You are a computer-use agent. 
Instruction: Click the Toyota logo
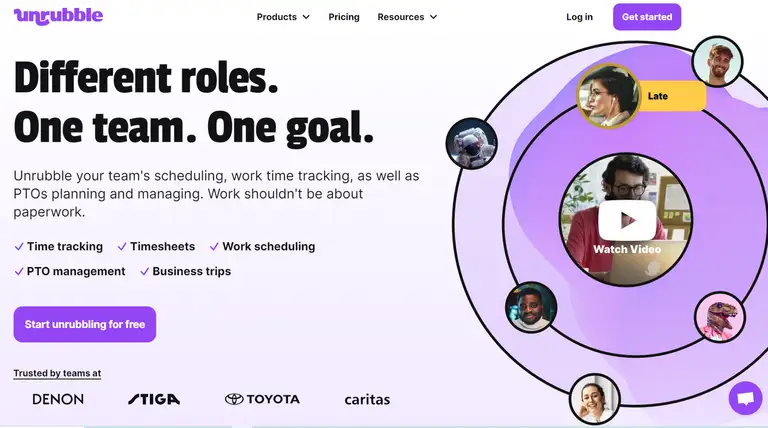262,399
